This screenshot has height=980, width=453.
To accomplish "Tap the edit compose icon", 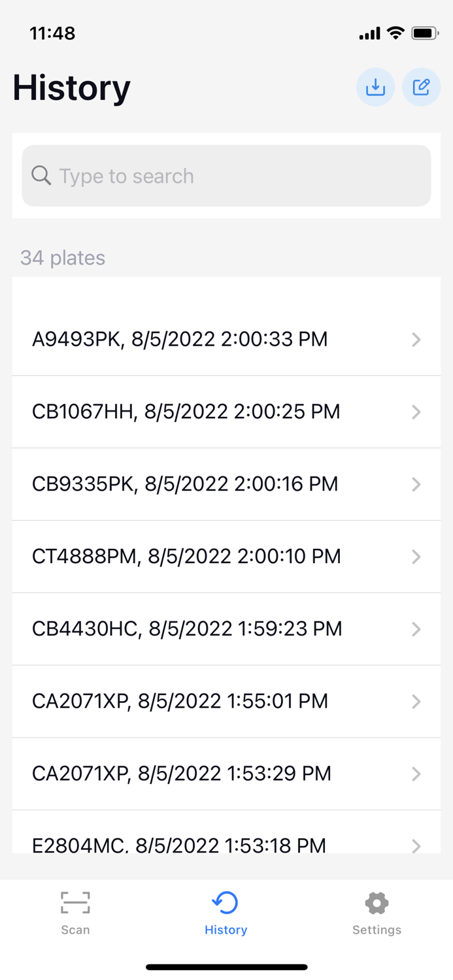I will (x=421, y=86).
